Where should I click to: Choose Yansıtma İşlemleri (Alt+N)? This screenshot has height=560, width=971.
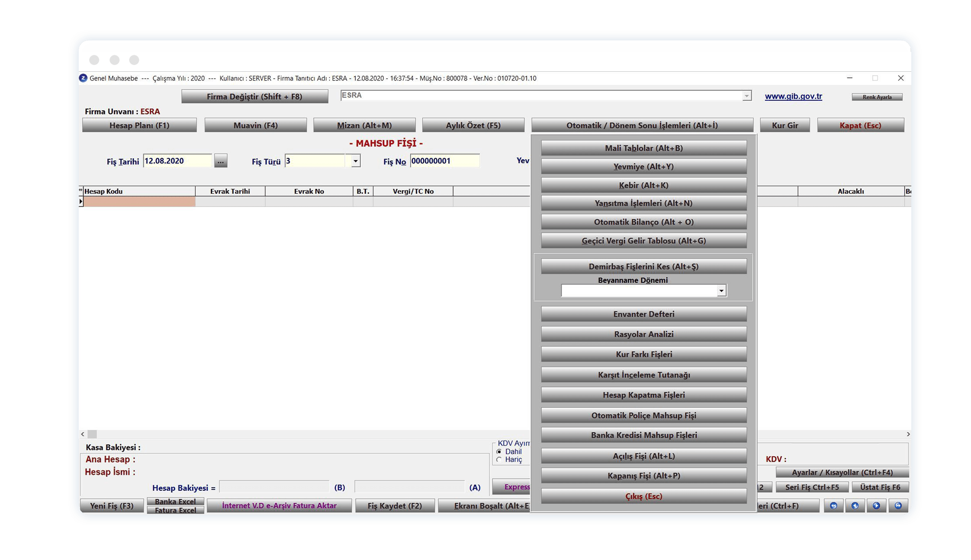tap(643, 203)
